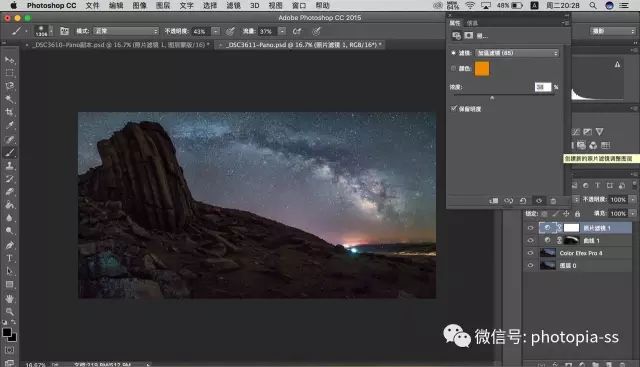This screenshot has height=367, width=640.
Task: Hide the Color Efex Pro 4 layer
Action: click(530, 253)
